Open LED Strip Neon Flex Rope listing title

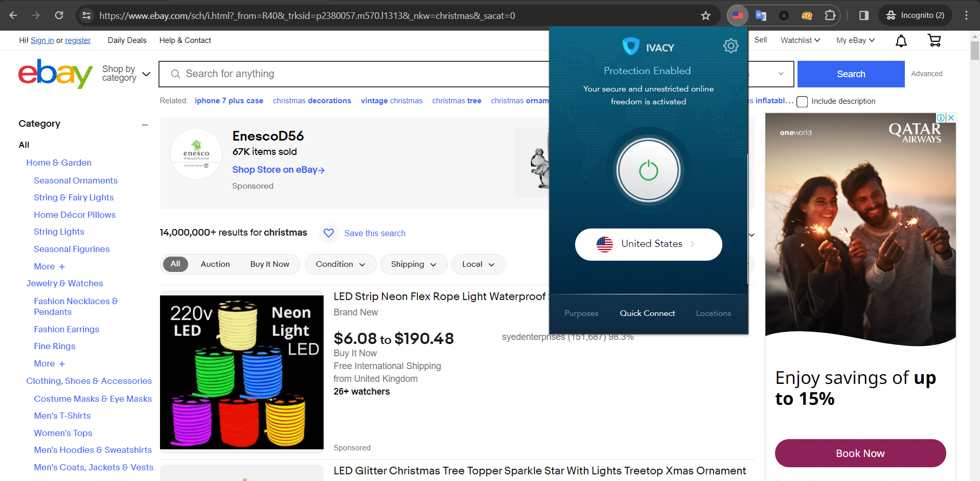[440, 296]
